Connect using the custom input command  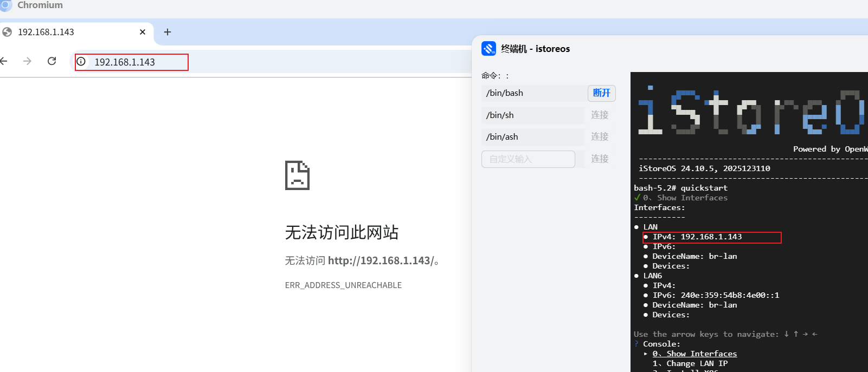(600, 159)
